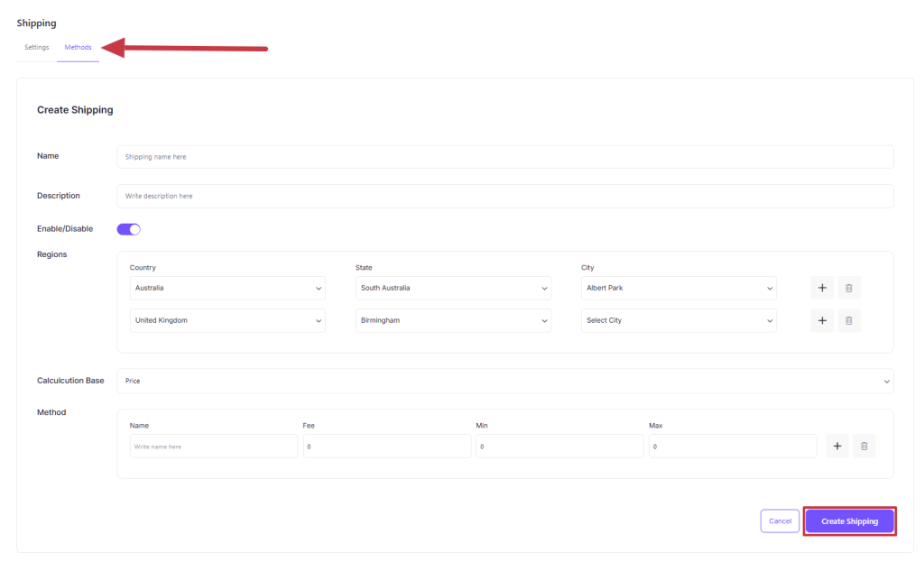924x562 pixels.
Task: Switch to the Methods tab
Action: 78,47
